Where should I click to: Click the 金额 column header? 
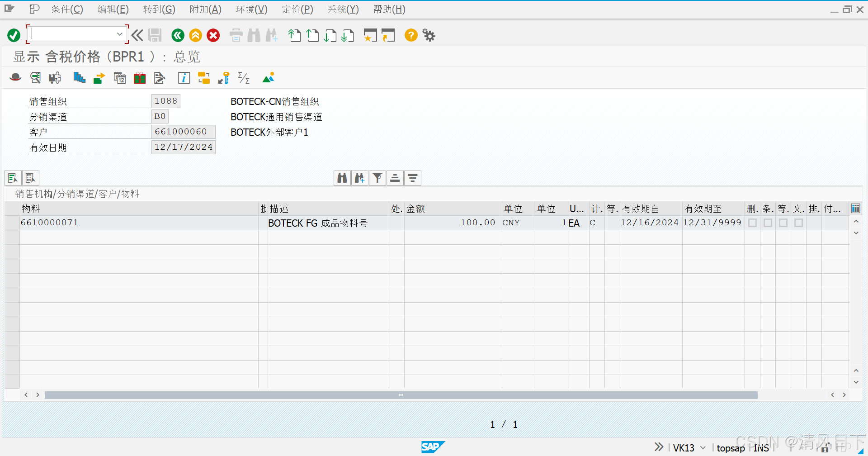[x=453, y=209]
